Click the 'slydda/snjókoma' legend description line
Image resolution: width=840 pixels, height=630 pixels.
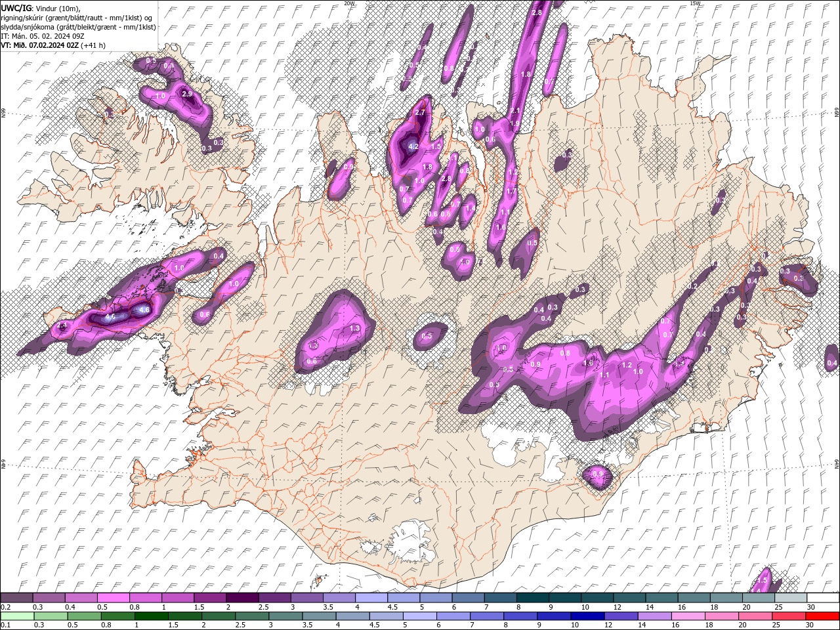79,27
